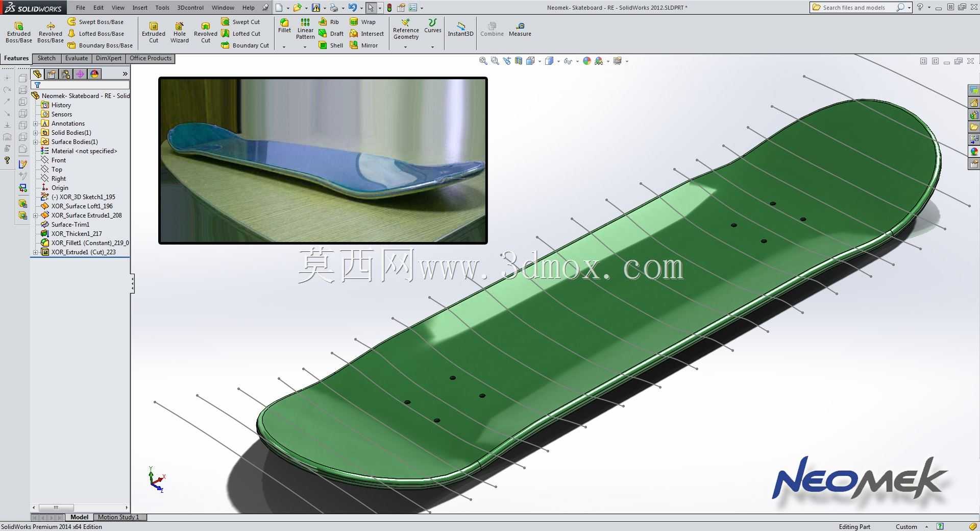Click the Zoom to Fit icon

pyautogui.click(x=483, y=61)
